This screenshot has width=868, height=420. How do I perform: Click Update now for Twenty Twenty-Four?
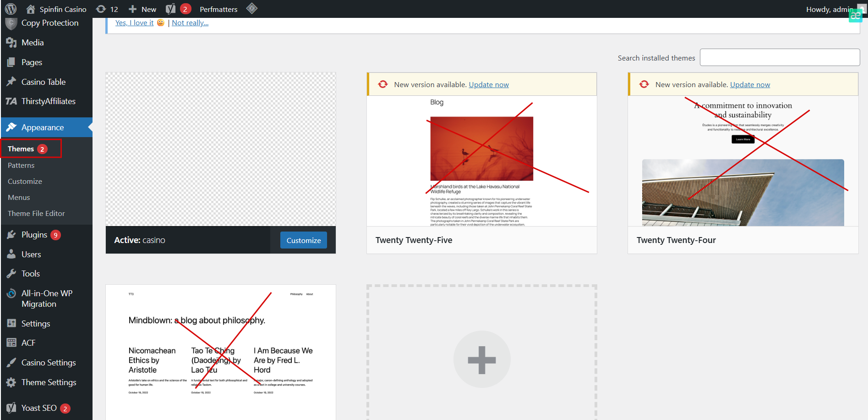click(x=750, y=84)
